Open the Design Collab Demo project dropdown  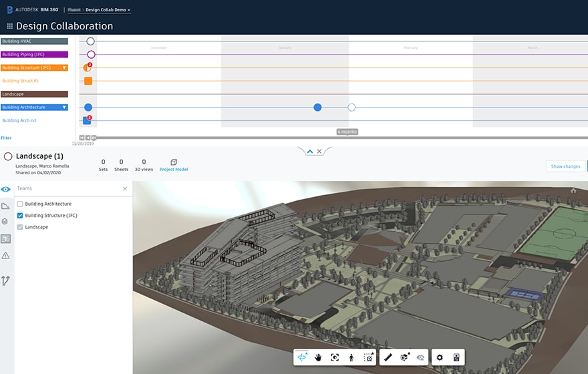click(108, 10)
